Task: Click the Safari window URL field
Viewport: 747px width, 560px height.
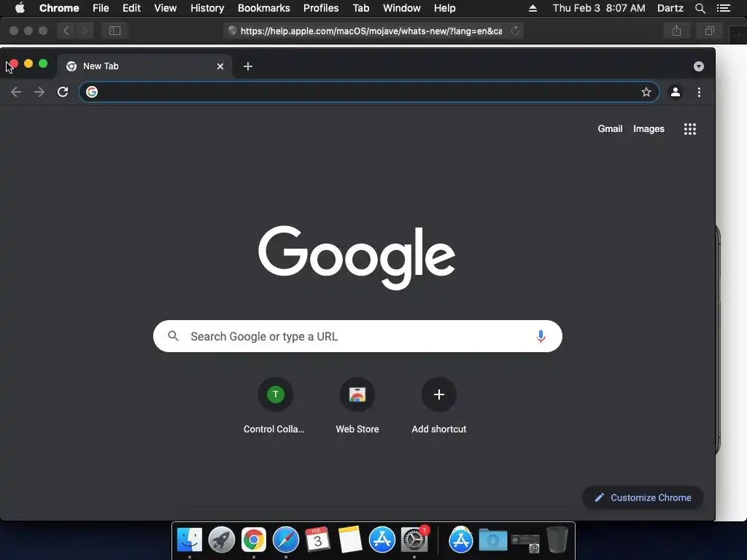Action: click(x=373, y=31)
